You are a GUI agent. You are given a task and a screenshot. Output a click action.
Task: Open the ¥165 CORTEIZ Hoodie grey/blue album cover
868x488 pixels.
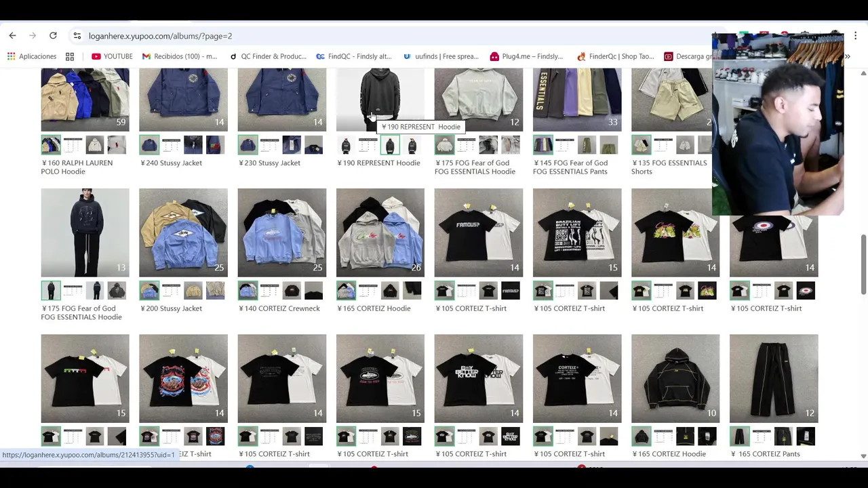click(380, 232)
